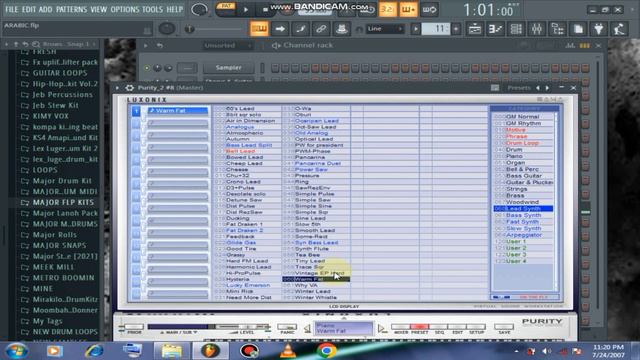This screenshot has width=640, height=360.
Task: Open the Purity plugin gear settings icon
Action: point(129,88)
